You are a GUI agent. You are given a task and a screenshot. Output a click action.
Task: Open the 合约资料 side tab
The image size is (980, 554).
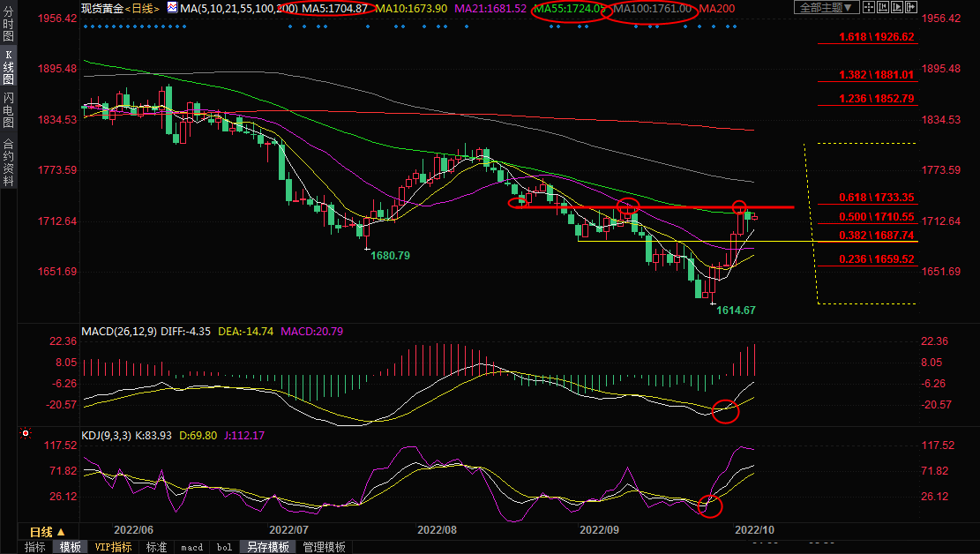pyautogui.click(x=8, y=162)
